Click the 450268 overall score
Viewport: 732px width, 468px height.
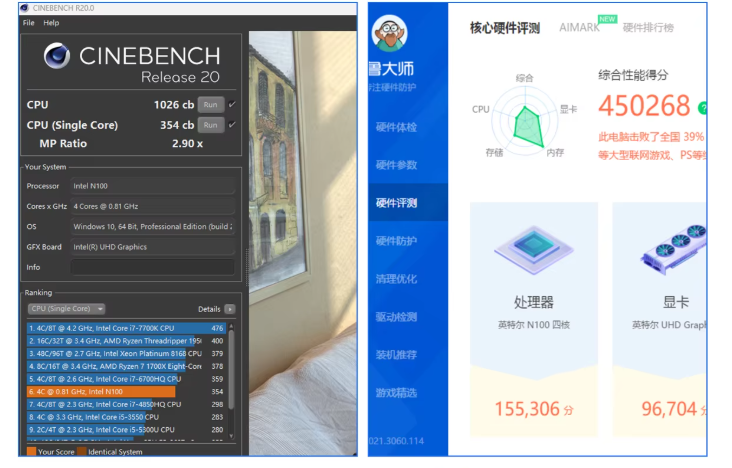click(644, 106)
